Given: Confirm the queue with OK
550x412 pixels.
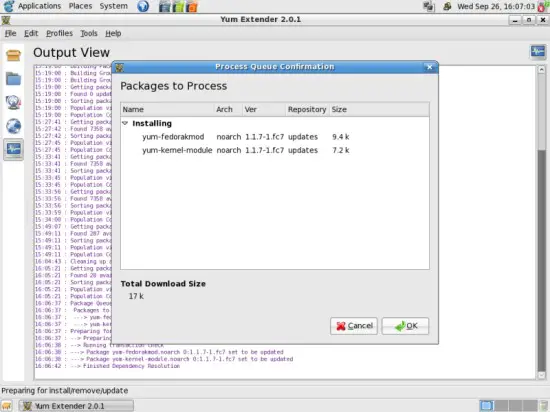Looking at the screenshot, I should point(405,326).
